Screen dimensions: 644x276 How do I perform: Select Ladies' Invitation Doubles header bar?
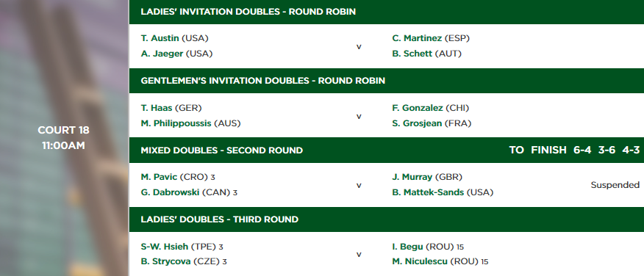coord(387,12)
